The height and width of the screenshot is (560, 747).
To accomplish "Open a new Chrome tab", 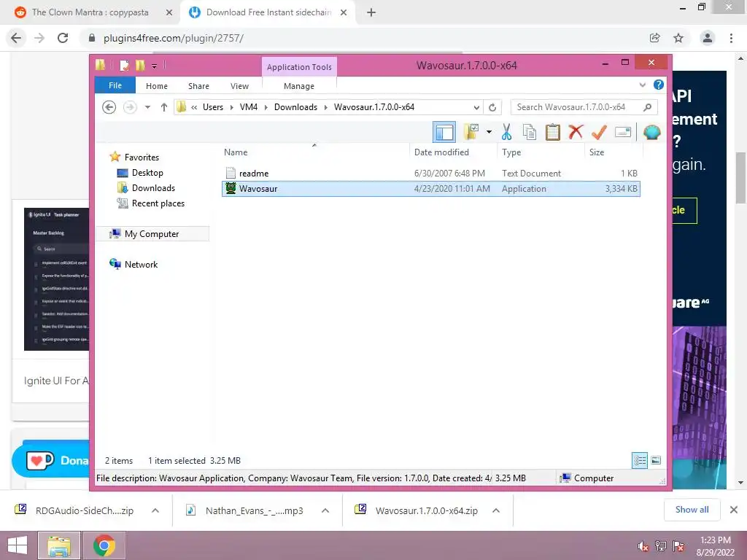I will click(x=371, y=12).
